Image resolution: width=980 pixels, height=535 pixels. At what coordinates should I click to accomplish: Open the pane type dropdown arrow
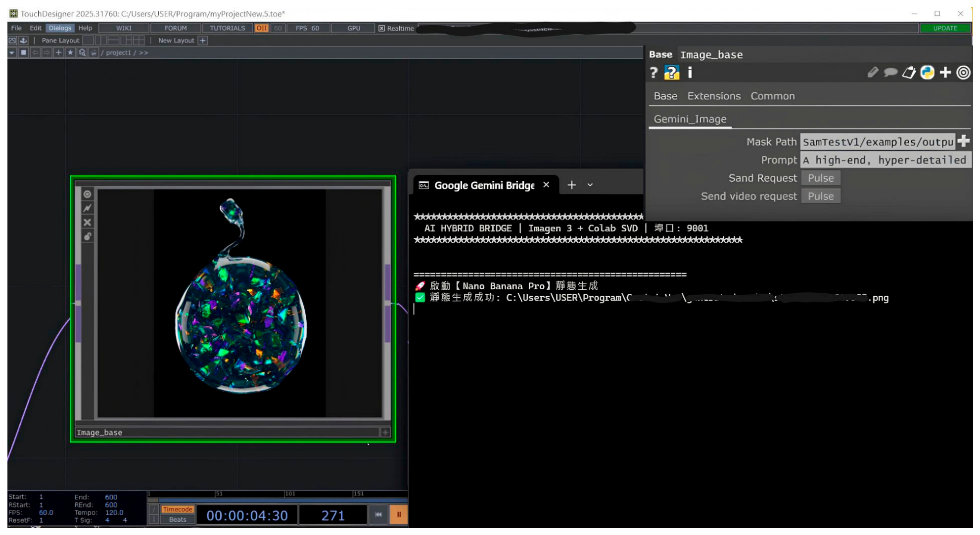(x=12, y=52)
